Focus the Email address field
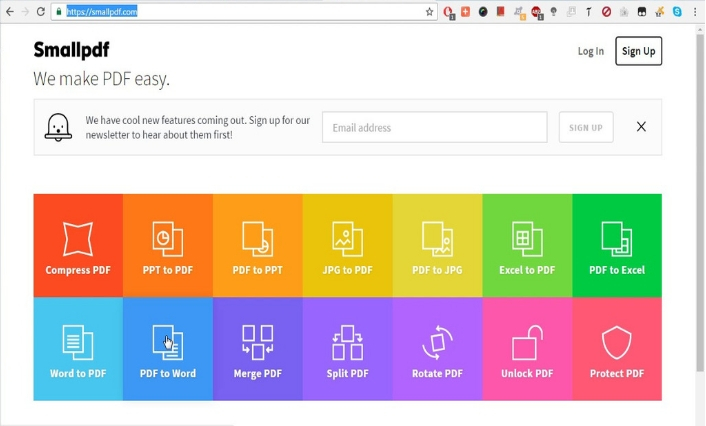Screen dimensions: 706x426 coord(434,127)
